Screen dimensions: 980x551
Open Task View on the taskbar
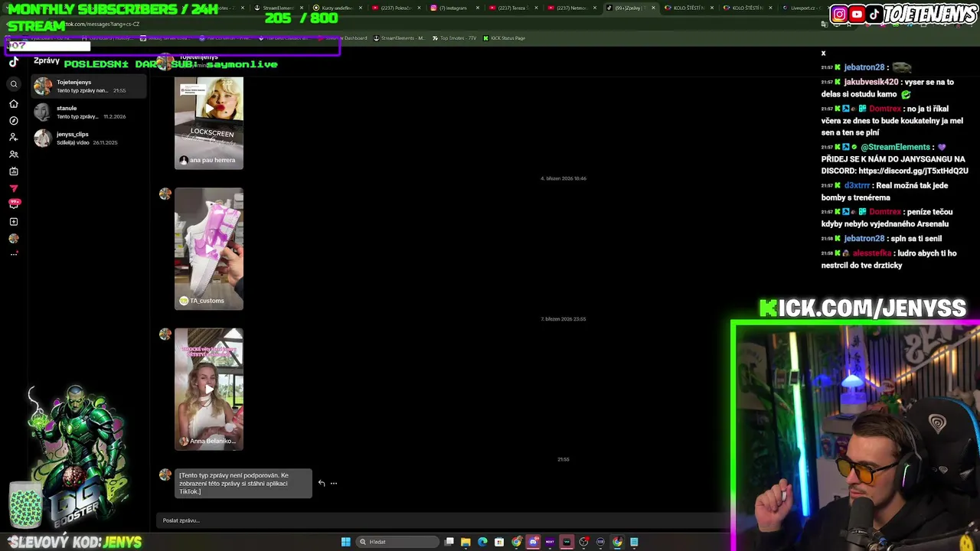(x=449, y=542)
